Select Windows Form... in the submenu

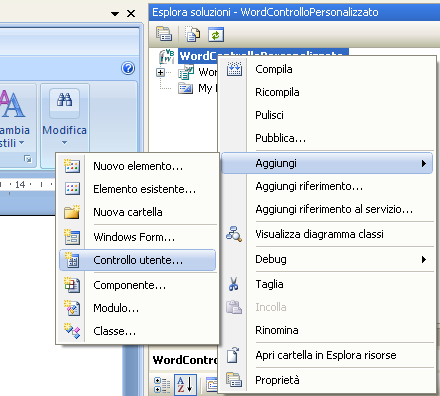(x=134, y=237)
